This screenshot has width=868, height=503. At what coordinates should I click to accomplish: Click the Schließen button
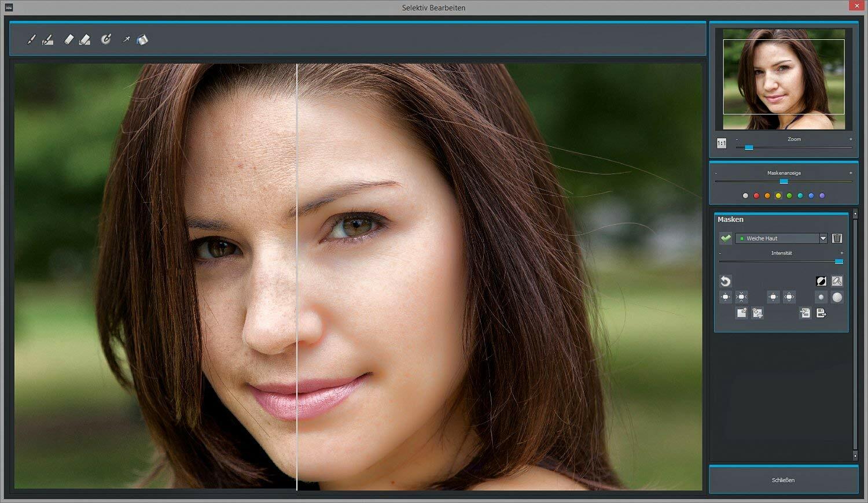pos(784,480)
